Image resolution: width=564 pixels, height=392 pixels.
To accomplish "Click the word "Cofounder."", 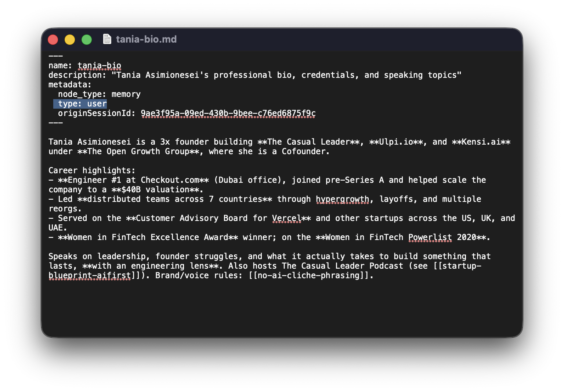I will (x=305, y=152).
